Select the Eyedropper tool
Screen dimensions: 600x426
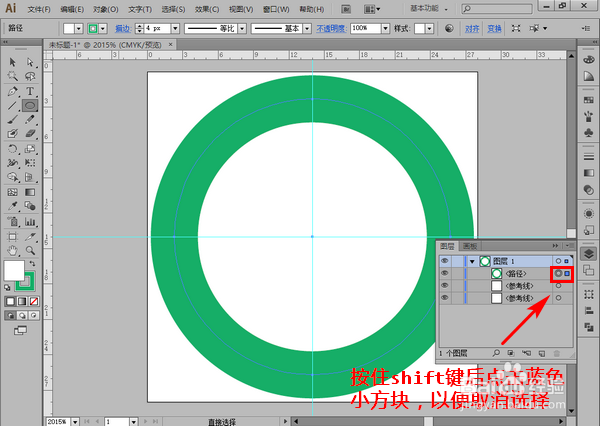tap(13, 206)
